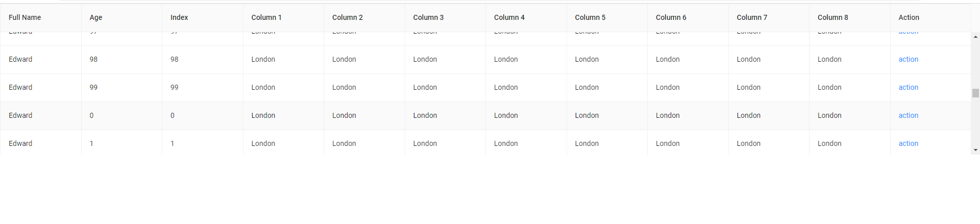The image size is (980, 224).
Task: Select the Column 8 header
Action: [832, 17]
